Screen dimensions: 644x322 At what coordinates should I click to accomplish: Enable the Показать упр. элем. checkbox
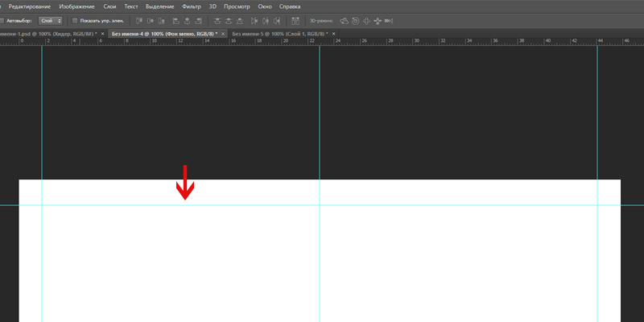(x=75, y=20)
